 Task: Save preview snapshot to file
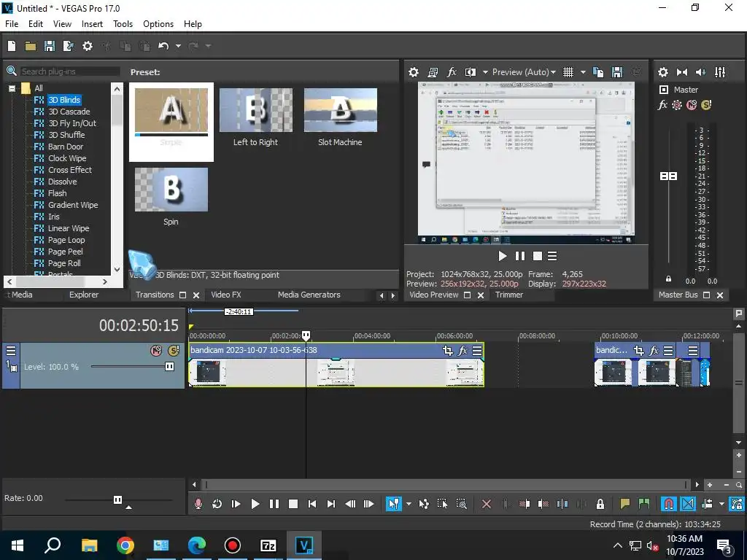coord(617,72)
